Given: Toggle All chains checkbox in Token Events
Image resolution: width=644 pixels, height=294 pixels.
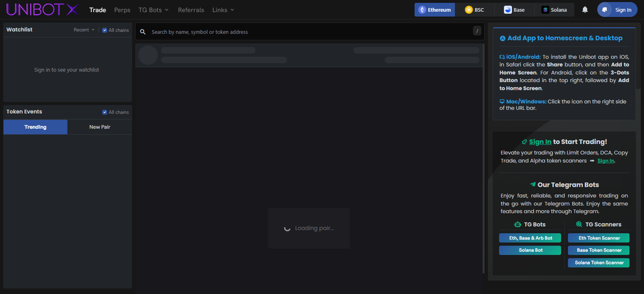Looking at the screenshot, I should point(105,112).
